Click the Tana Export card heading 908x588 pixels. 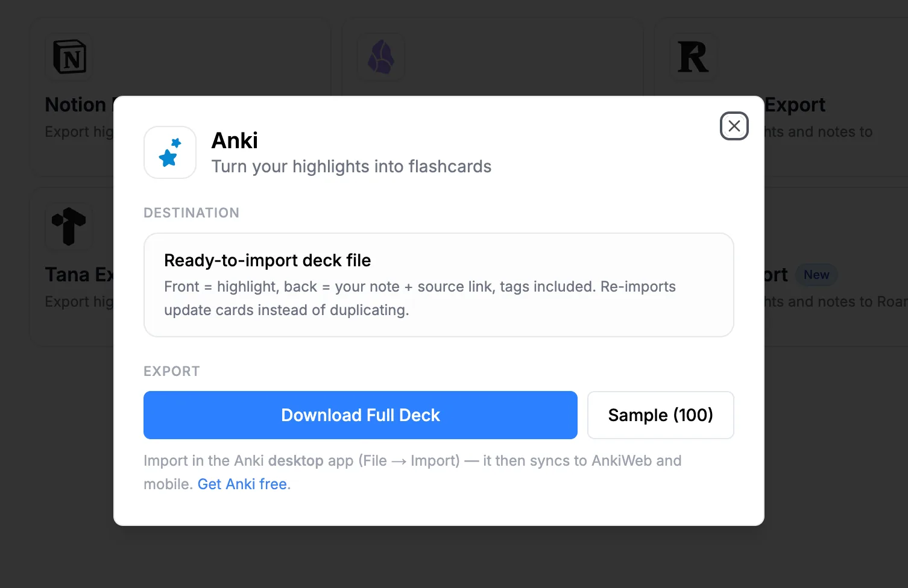coord(78,275)
